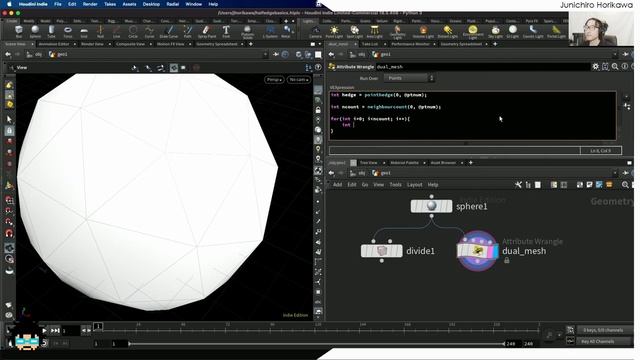Select the Torus shelf tool
This screenshot has height=360, width=640.
(x=68, y=31)
